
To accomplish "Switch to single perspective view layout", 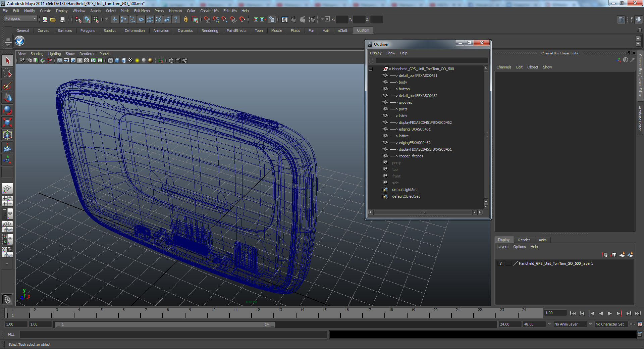I will pyautogui.click(x=7, y=188).
